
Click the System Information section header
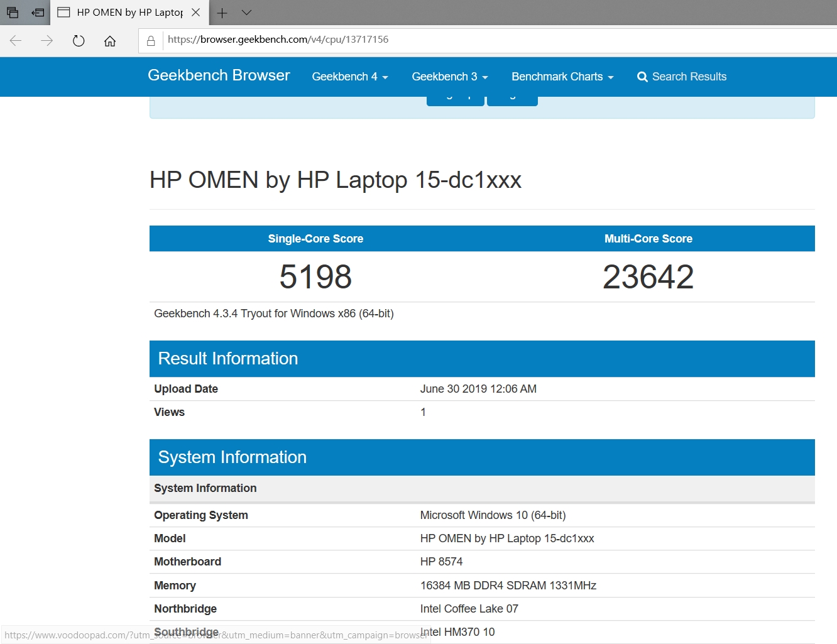pyautogui.click(x=482, y=457)
